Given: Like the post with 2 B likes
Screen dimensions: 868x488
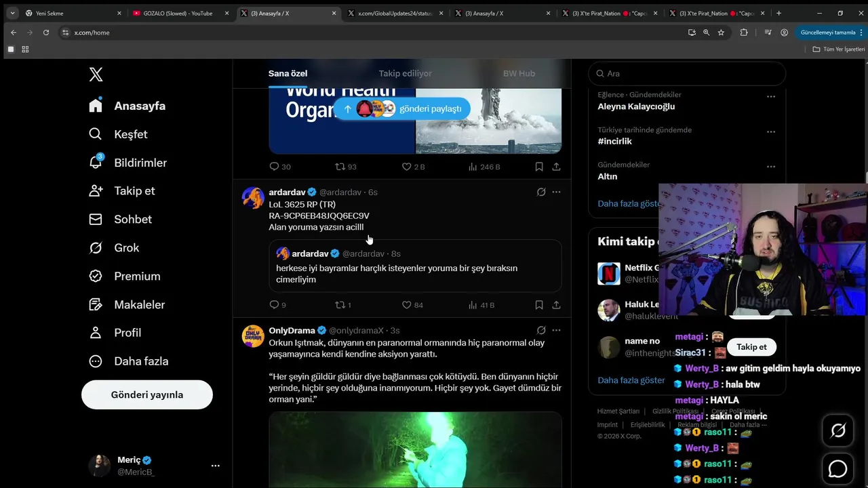Looking at the screenshot, I should [413, 167].
